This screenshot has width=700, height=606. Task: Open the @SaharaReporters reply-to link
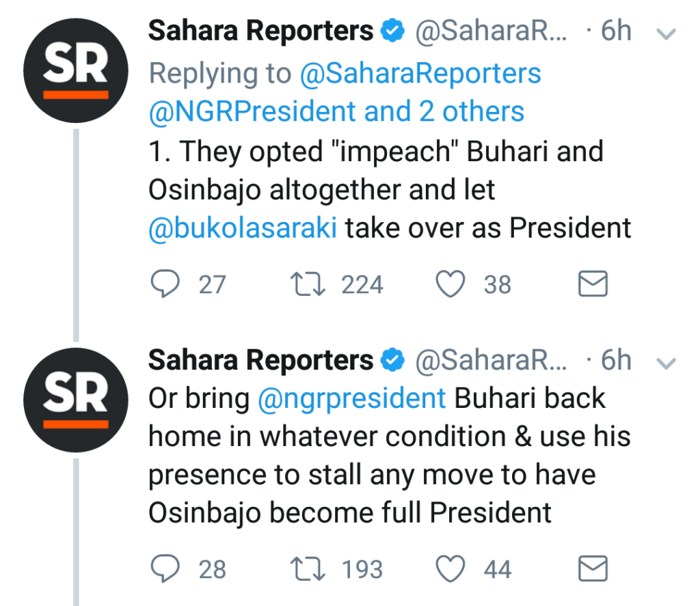tap(420, 74)
